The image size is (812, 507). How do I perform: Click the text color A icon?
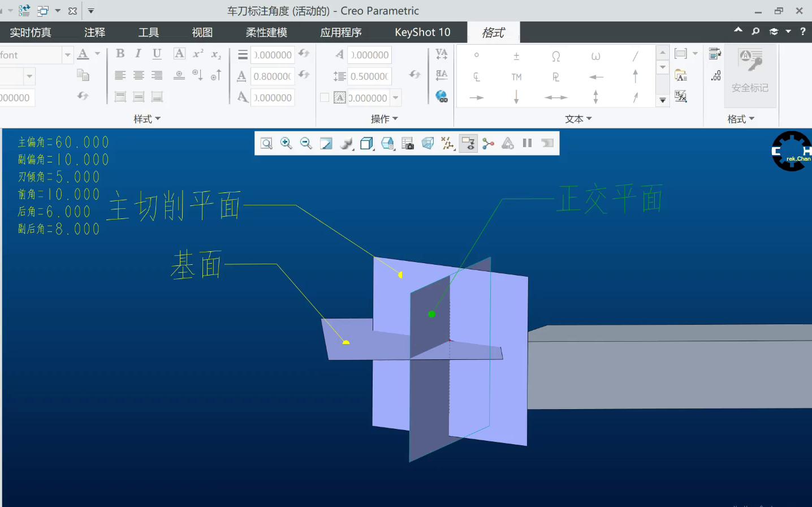(x=83, y=54)
